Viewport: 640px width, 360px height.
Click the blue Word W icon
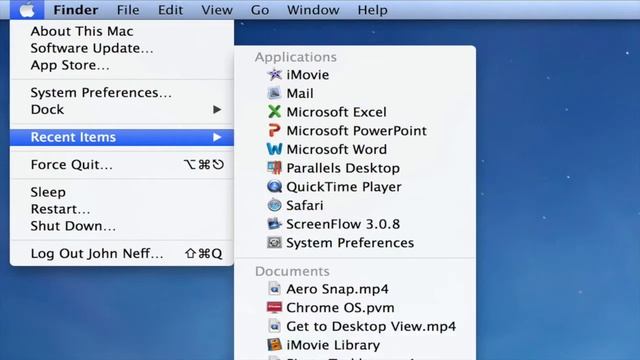pyautogui.click(x=274, y=149)
